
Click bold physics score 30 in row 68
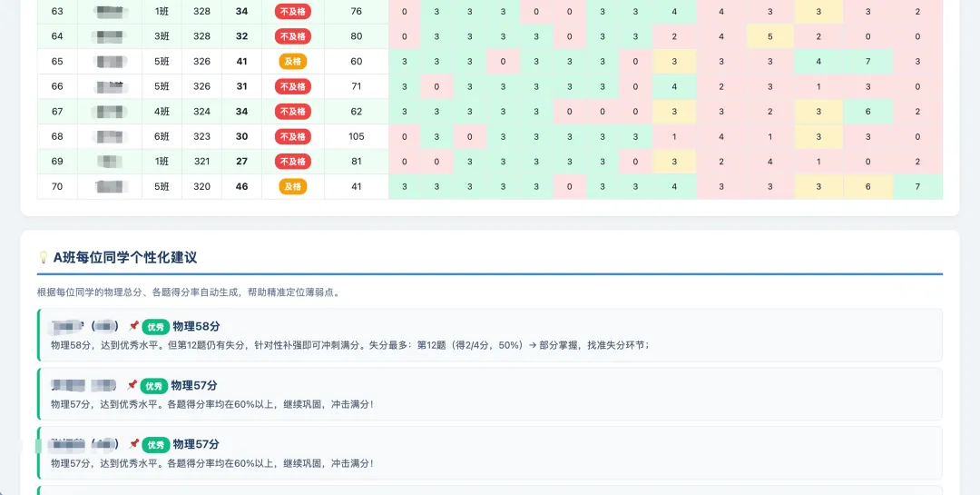(x=242, y=136)
